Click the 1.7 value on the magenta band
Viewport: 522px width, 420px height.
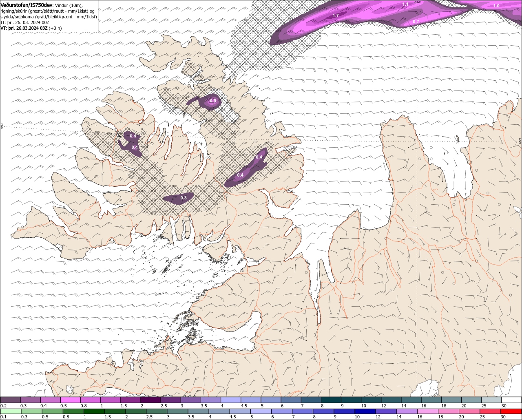pos(336,15)
